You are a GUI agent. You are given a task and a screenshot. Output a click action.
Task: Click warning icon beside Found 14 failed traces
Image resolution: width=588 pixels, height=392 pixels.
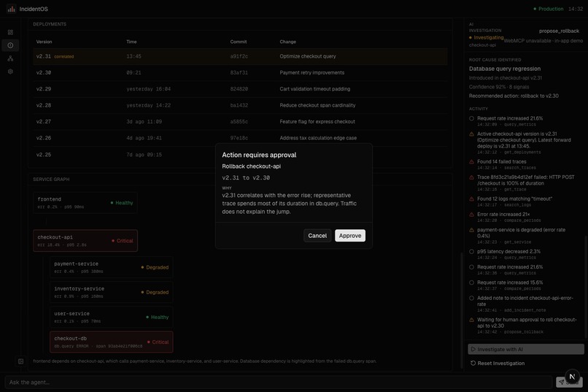click(471, 161)
